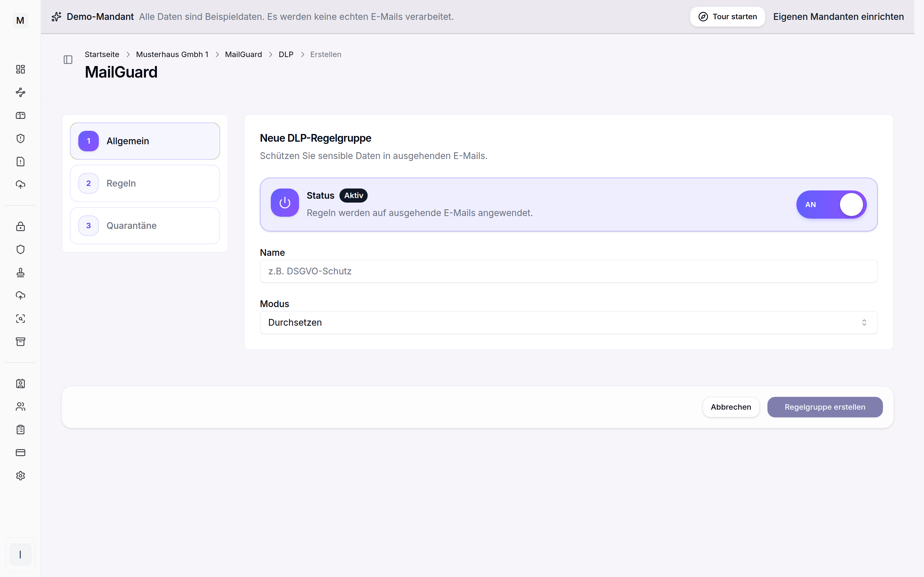Open the stamp icon in sidebar
This screenshot has width=924, height=577.
pos(20,272)
